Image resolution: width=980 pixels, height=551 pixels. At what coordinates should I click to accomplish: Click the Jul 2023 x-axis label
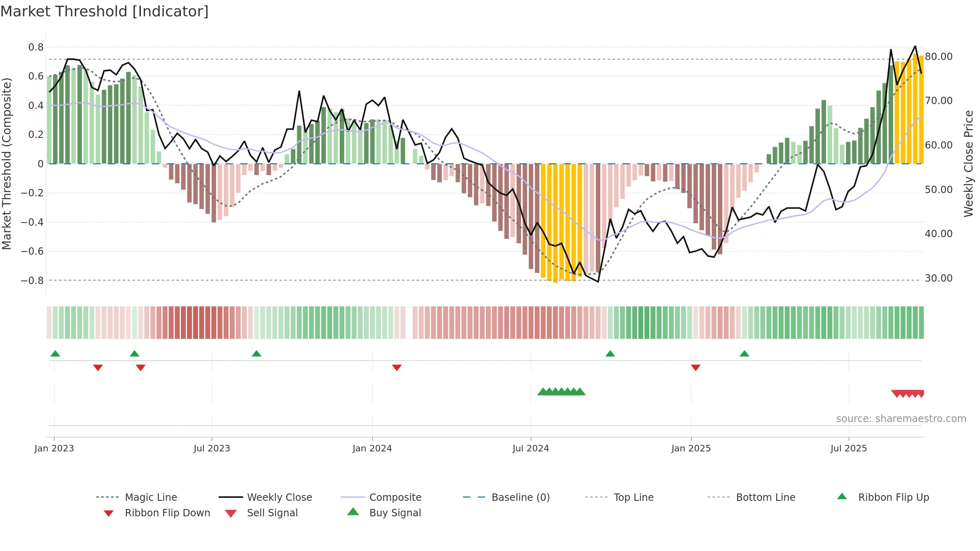tap(212, 448)
